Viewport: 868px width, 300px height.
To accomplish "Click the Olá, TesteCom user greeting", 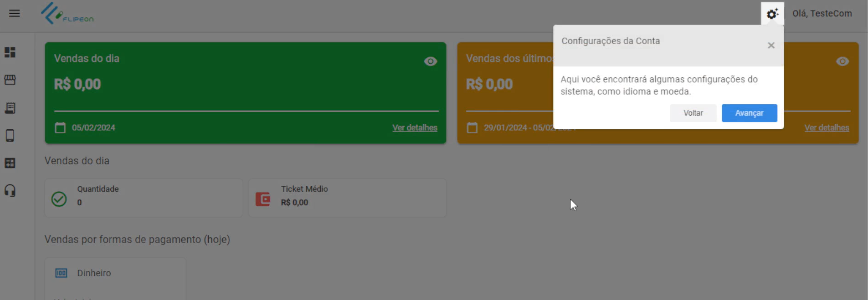I will click(822, 14).
